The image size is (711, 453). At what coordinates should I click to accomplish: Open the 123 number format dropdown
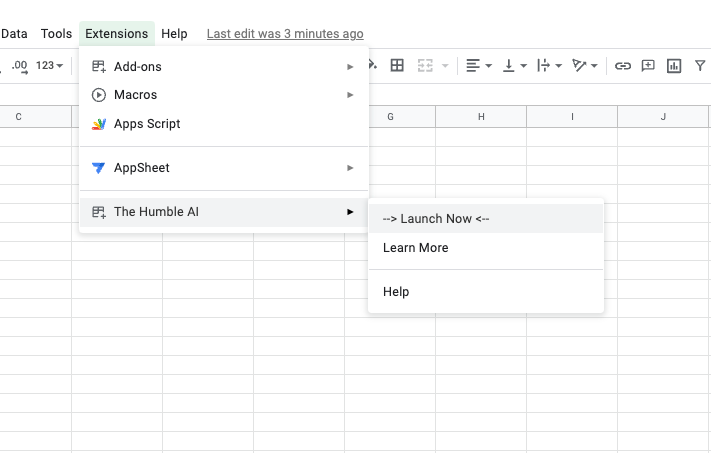click(x=49, y=65)
